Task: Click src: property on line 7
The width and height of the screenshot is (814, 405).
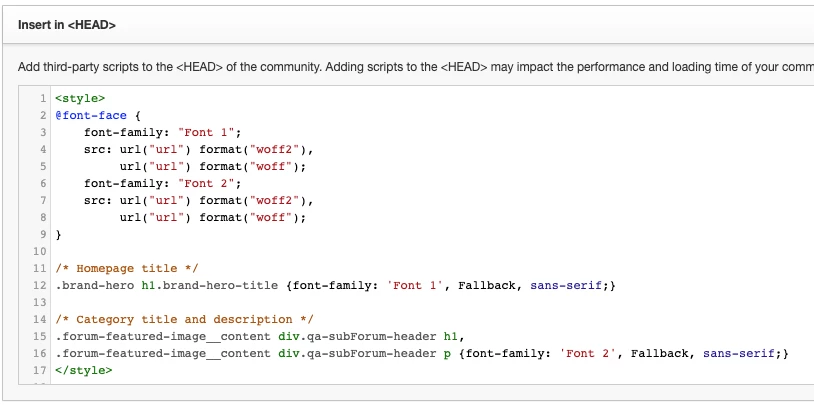Action: (98, 200)
